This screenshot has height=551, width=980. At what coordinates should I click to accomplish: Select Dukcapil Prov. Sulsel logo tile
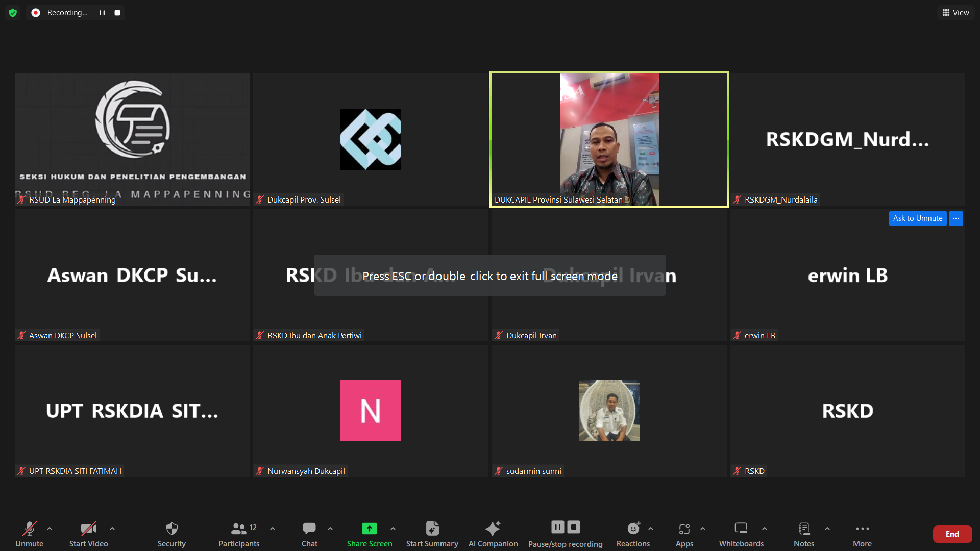click(x=371, y=139)
